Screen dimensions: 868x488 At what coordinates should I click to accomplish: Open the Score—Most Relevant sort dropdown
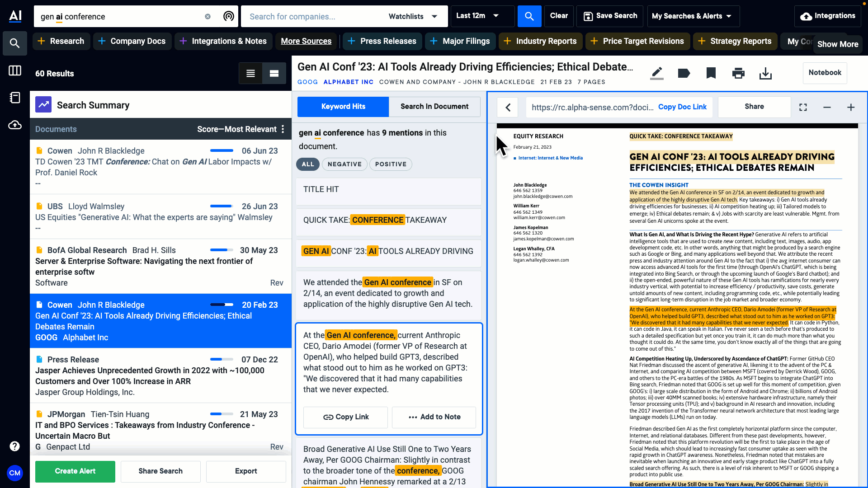(x=237, y=129)
